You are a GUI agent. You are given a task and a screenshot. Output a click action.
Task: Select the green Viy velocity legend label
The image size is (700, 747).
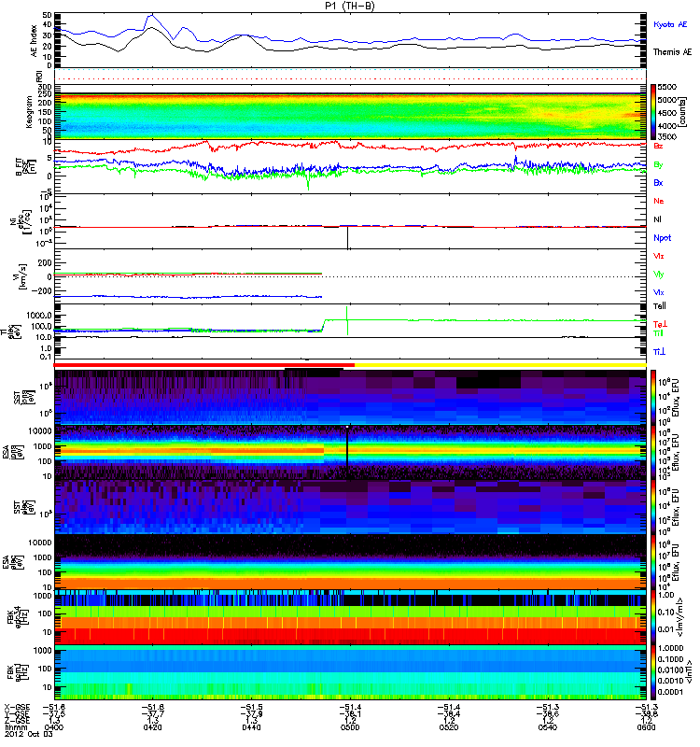(659, 275)
